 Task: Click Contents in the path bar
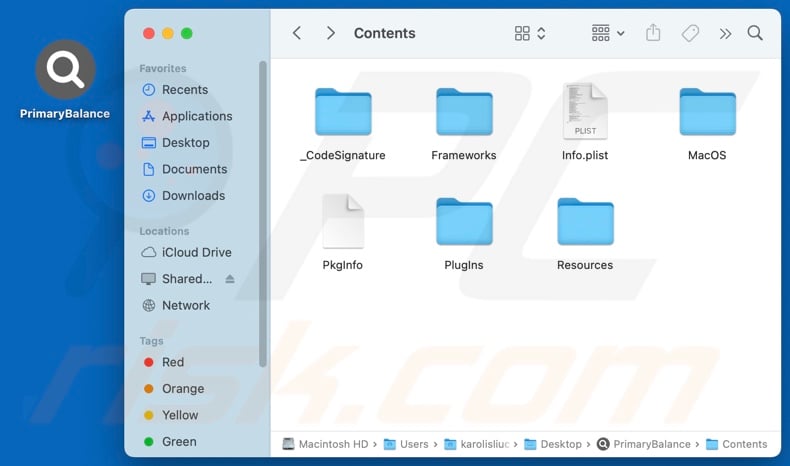737,444
